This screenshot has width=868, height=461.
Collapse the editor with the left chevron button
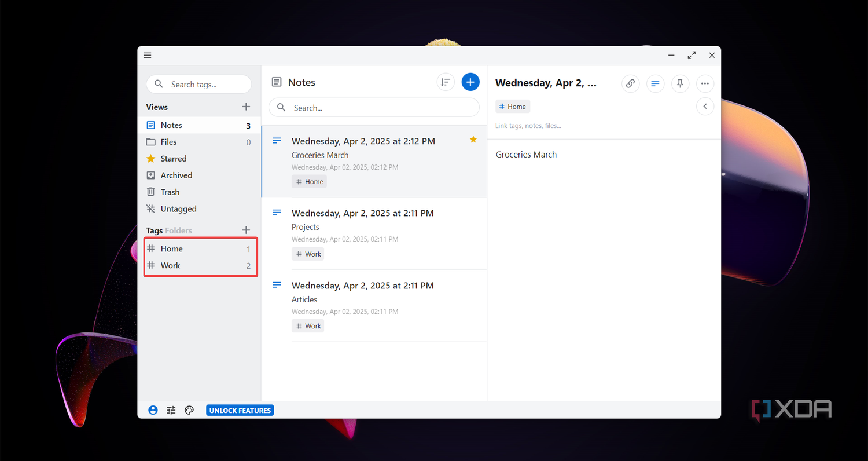pos(705,107)
